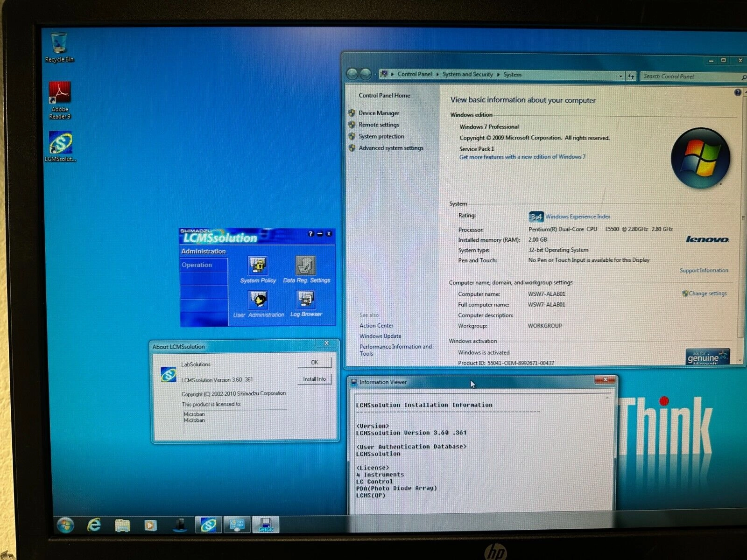Click the search magnifier in Control Panel

pyautogui.click(x=743, y=77)
